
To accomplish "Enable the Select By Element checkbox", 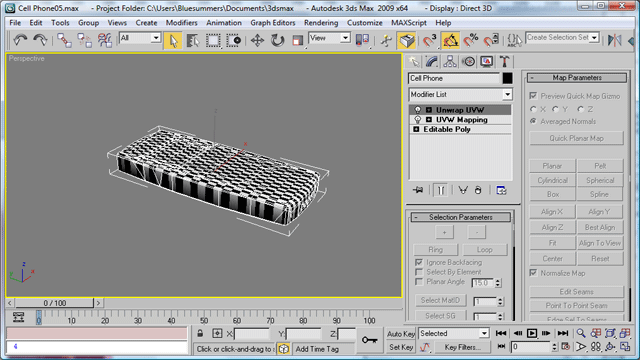I will tap(419, 272).
